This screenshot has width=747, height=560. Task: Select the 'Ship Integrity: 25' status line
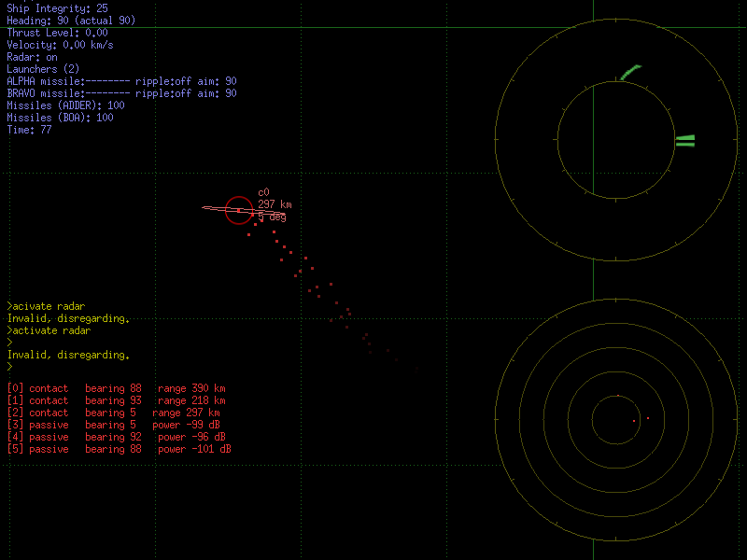tap(58, 8)
